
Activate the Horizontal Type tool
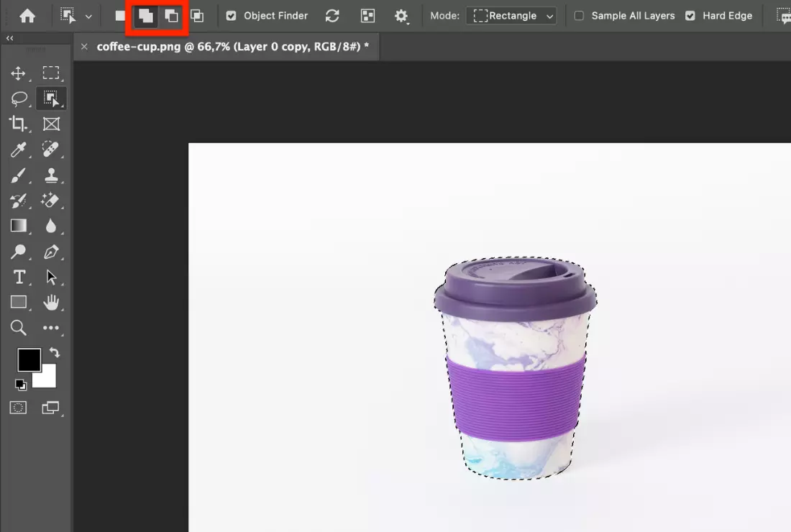[19, 278]
